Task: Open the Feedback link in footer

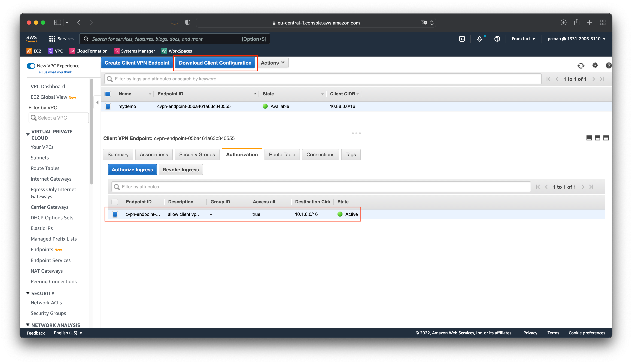Action: [36, 333]
